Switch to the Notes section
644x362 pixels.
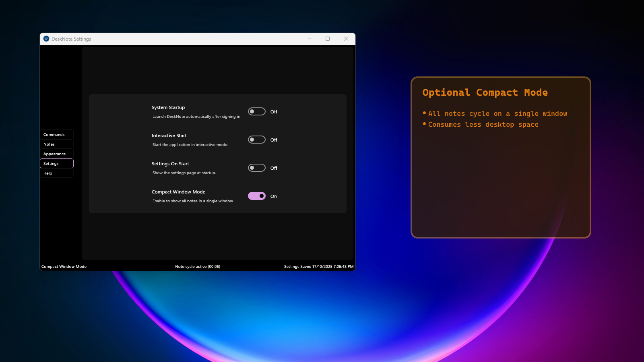tap(56, 144)
